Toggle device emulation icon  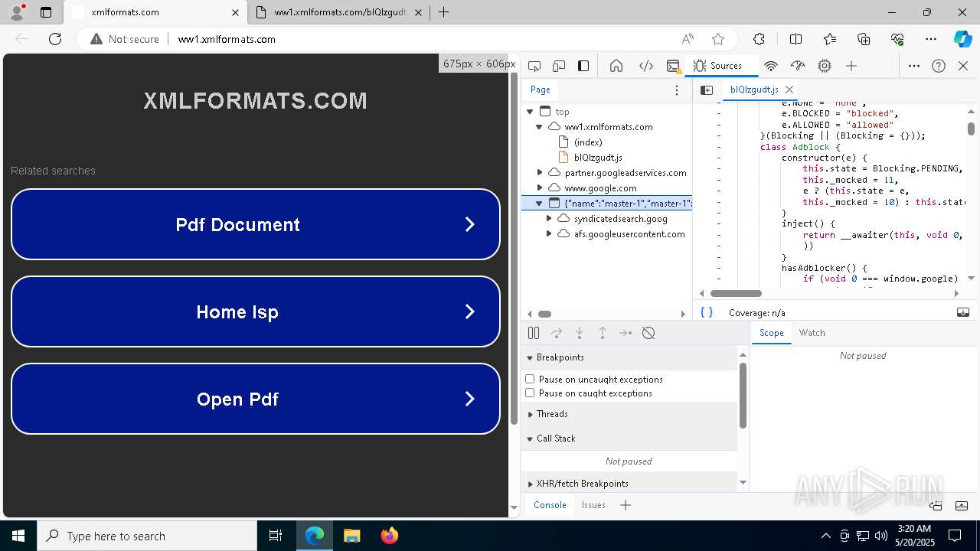tap(559, 66)
